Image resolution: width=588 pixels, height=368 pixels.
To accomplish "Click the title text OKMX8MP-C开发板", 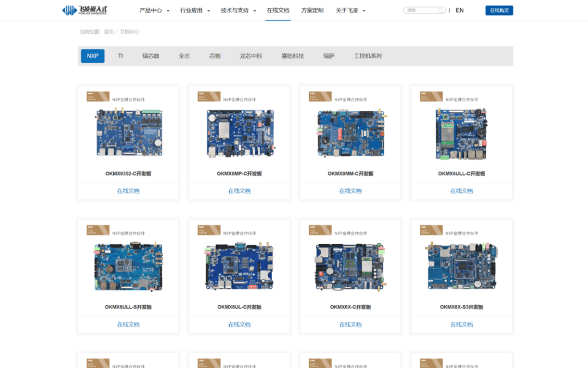I will coord(239,173).
